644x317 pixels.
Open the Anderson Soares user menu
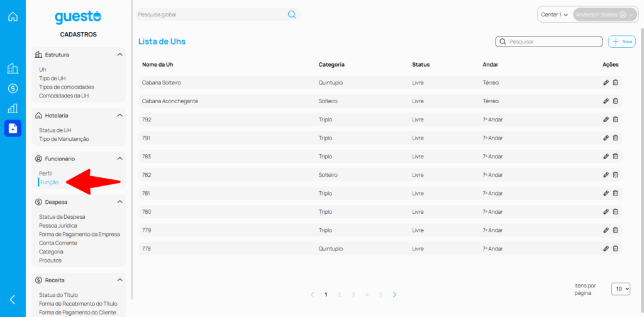604,14
